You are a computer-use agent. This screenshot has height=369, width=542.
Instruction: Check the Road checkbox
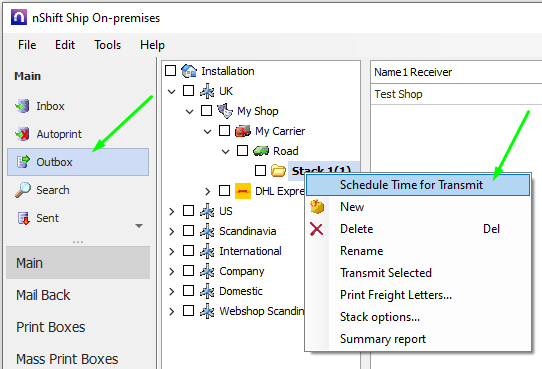click(242, 150)
